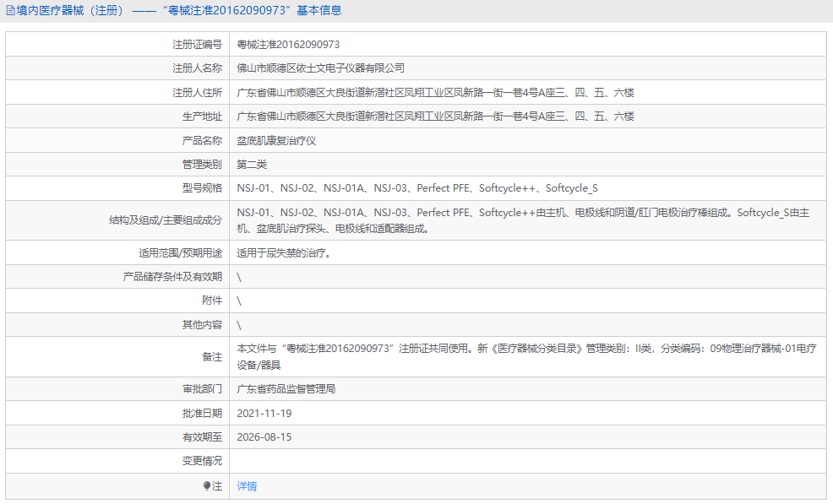Select approving authority 广东省药品监督管理局
This screenshot has width=833, height=504.
click(286, 389)
